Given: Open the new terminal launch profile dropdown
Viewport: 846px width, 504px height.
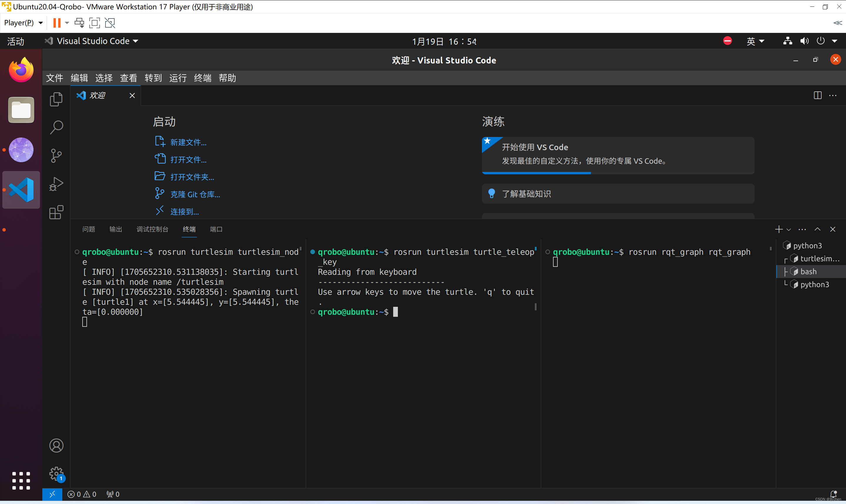Looking at the screenshot, I should point(789,230).
